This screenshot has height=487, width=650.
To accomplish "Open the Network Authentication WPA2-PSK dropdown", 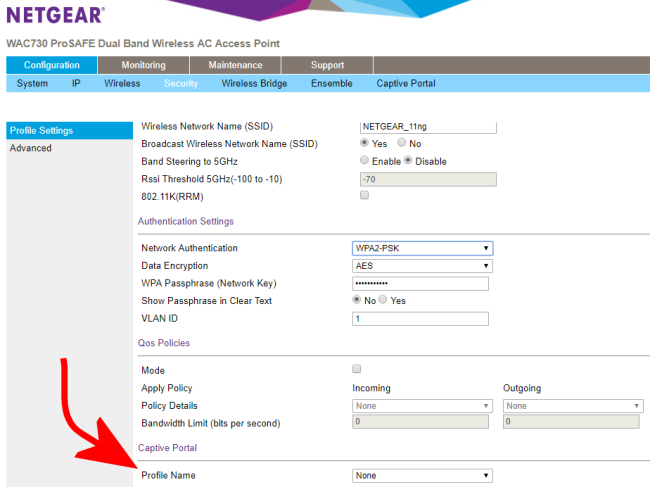I will 422,248.
